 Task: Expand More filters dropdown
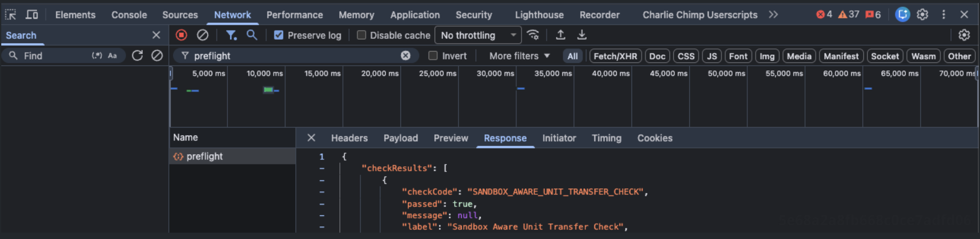(x=520, y=56)
